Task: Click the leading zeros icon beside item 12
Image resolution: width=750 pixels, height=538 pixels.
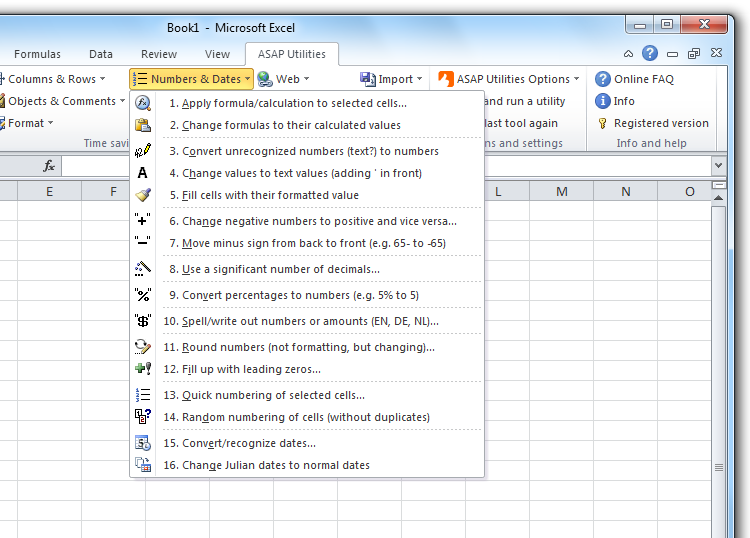Action: [143, 369]
